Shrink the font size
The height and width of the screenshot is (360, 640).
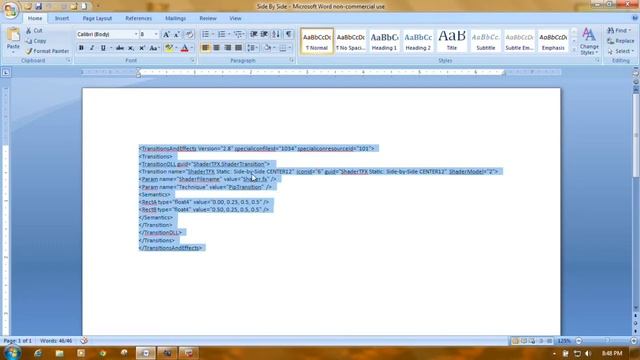(x=177, y=34)
